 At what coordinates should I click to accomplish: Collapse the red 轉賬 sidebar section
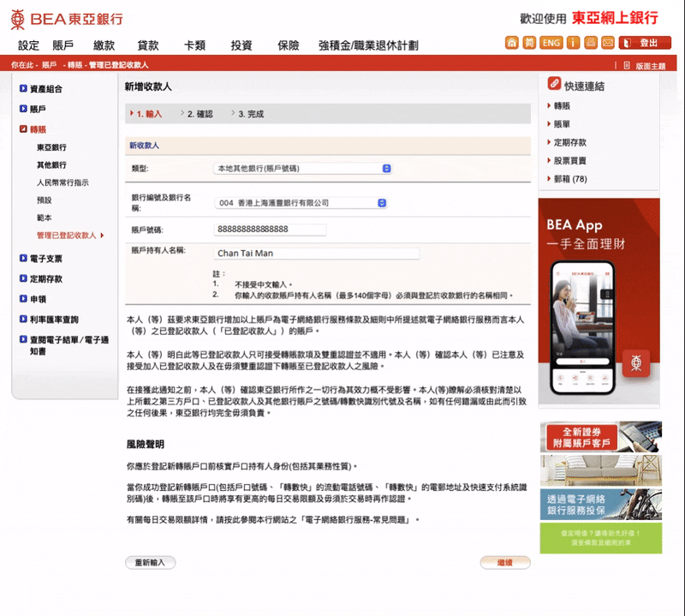(x=33, y=129)
